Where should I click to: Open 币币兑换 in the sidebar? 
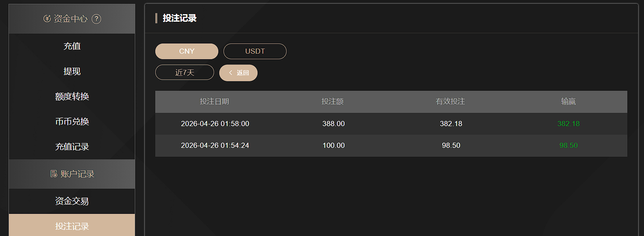coord(72,121)
